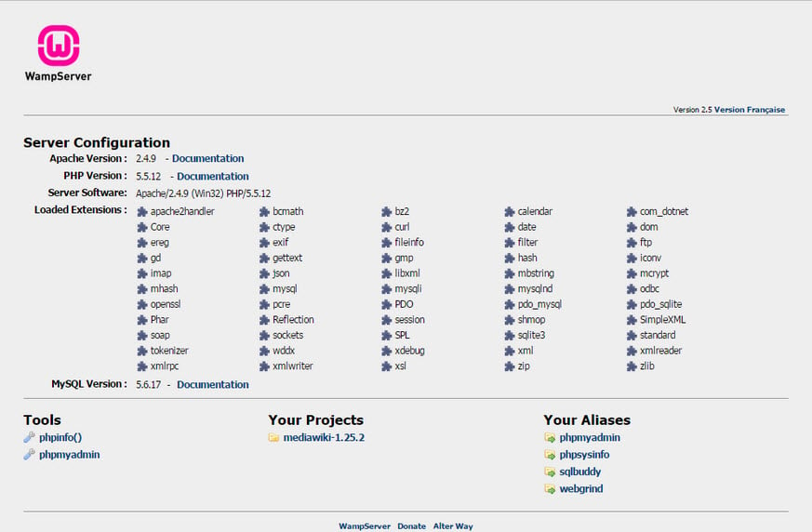Image resolution: width=812 pixels, height=532 pixels.
Task: Click the alias folder icon beside sqlbuddy
Action: [x=550, y=472]
